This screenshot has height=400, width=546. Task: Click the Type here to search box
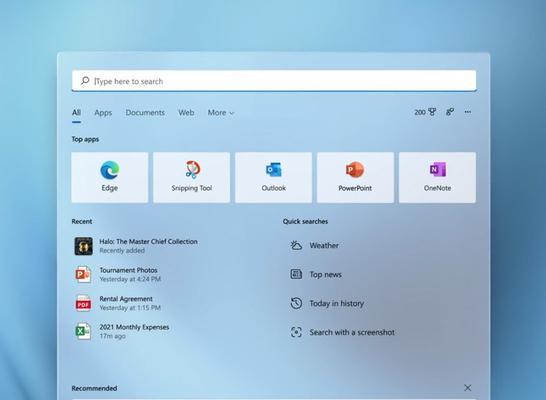pyautogui.click(x=274, y=81)
